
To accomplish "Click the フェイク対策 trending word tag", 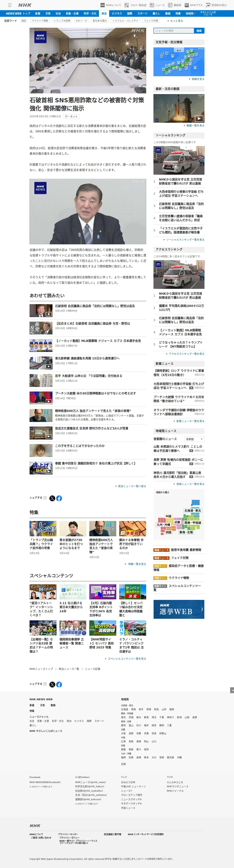I will 151,21.
